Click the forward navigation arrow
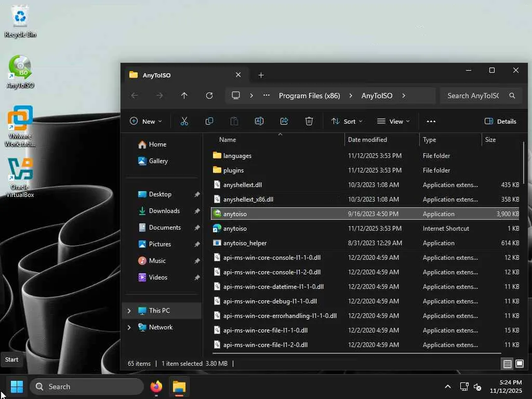The width and height of the screenshot is (532, 399). click(x=159, y=96)
